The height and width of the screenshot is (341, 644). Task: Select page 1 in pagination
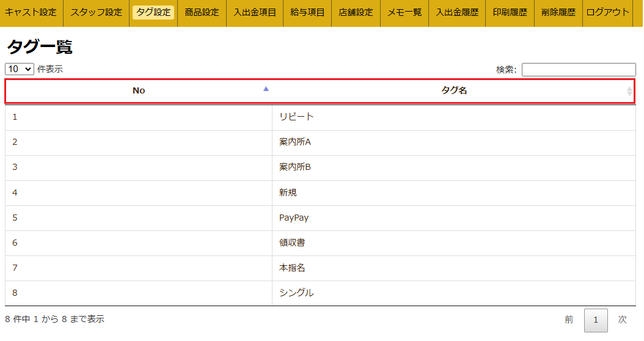click(596, 320)
